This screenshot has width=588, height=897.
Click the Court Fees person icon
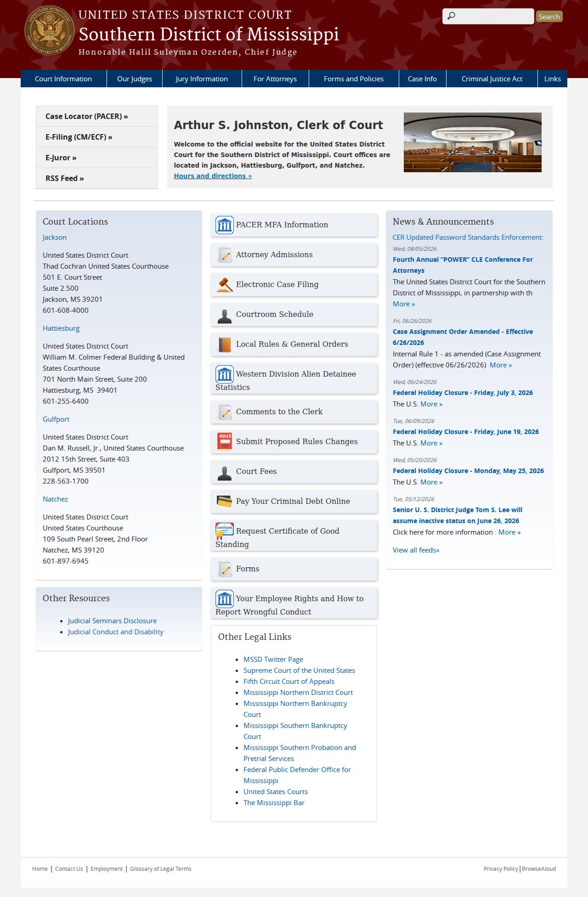[225, 474]
